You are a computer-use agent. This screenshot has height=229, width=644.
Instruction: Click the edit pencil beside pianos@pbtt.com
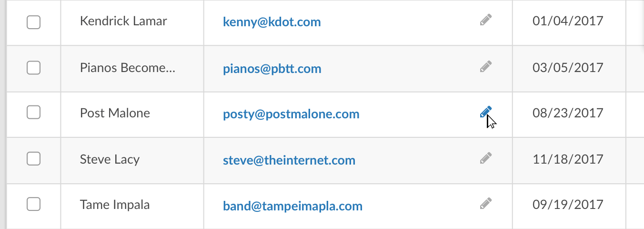click(x=486, y=66)
